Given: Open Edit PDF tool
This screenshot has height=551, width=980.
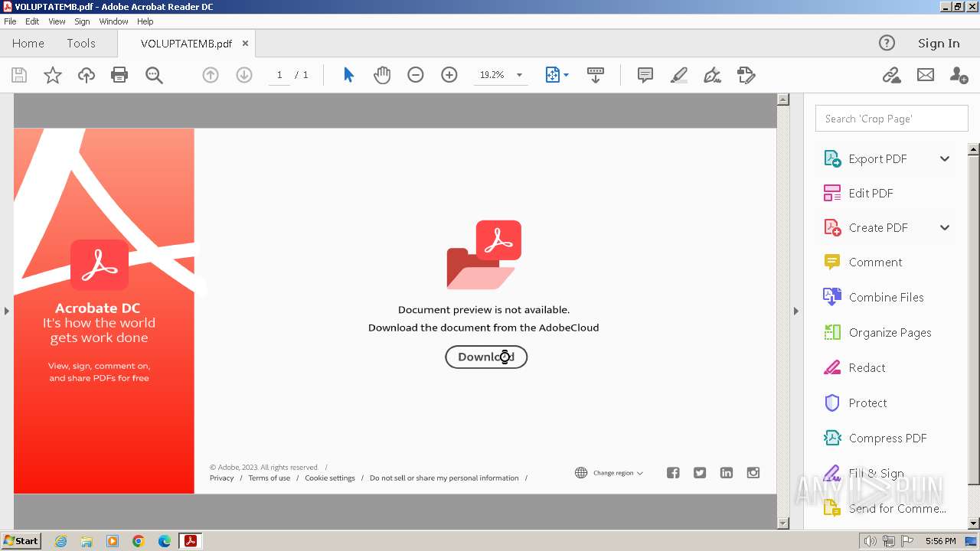Looking at the screenshot, I should [858, 193].
